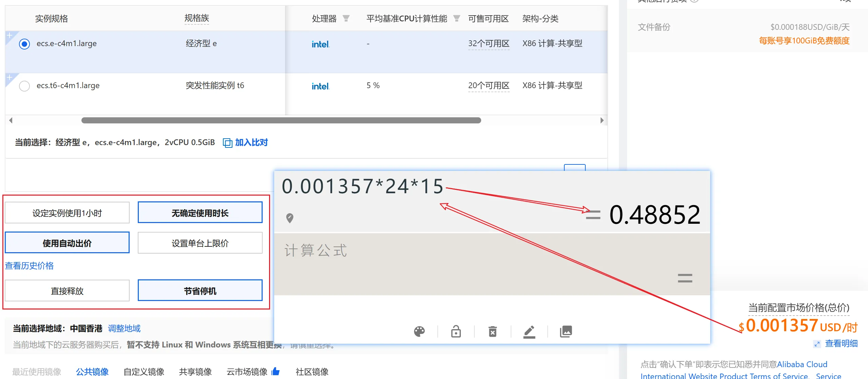The image size is (868, 379).
Task: Open the 查看历史价格 link
Action: tap(29, 266)
